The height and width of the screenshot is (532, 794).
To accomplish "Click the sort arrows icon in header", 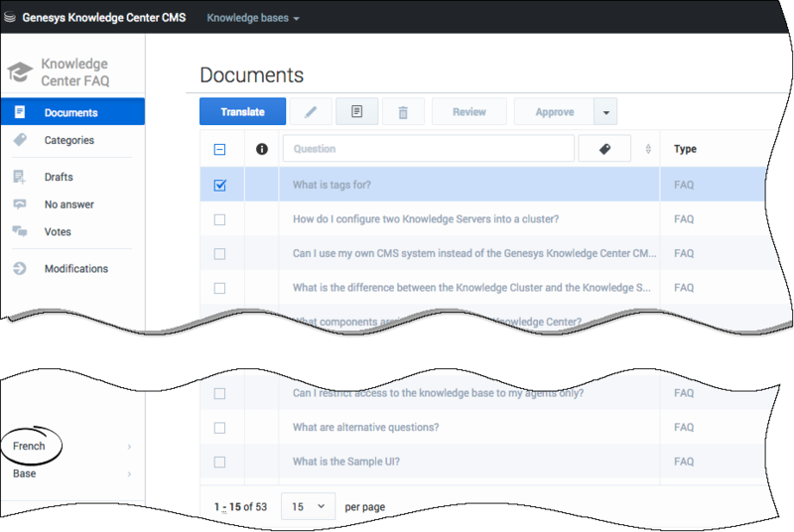I will pos(648,149).
